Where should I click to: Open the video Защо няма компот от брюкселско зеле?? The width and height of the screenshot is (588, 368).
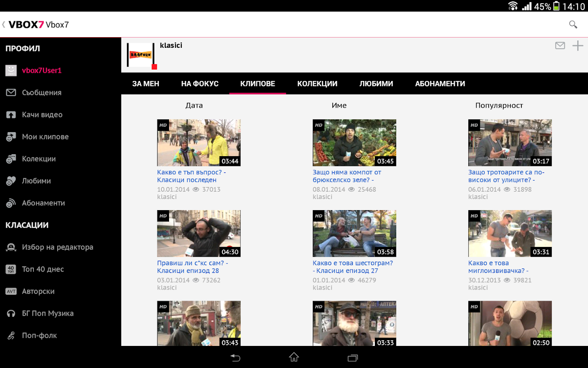(347, 176)
